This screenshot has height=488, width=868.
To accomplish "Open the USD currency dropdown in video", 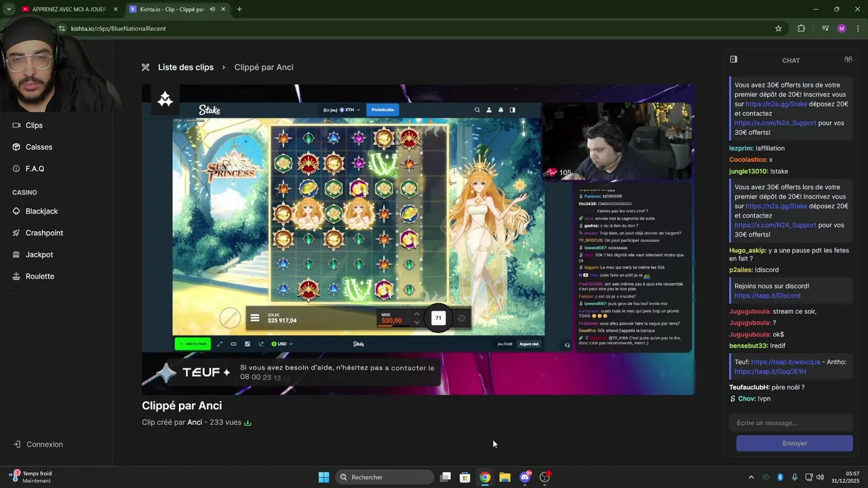I will [x=282, y=344].
